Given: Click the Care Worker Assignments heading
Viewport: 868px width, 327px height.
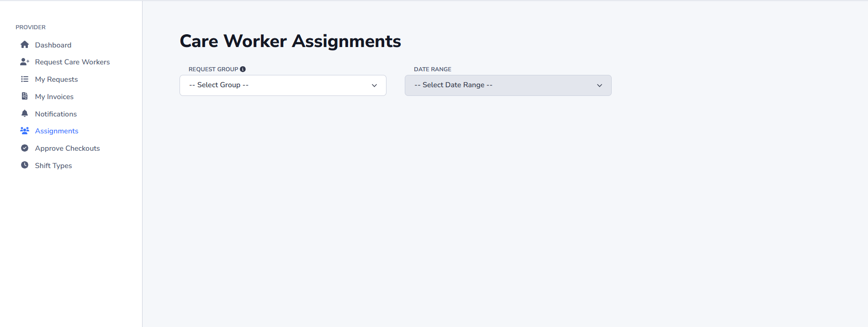Looking at the screenshot, I should coord(290,41).
